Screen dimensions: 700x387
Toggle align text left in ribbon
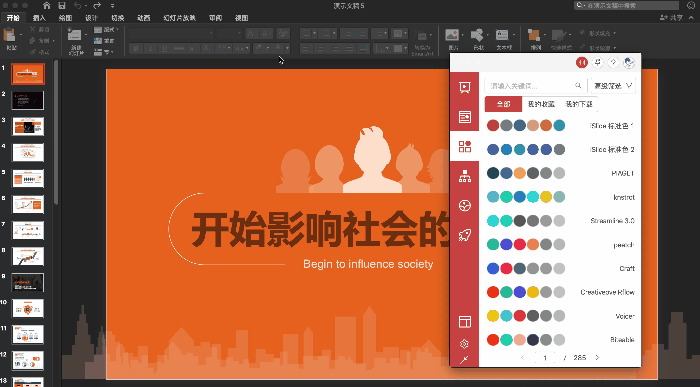tap(305, 48)
